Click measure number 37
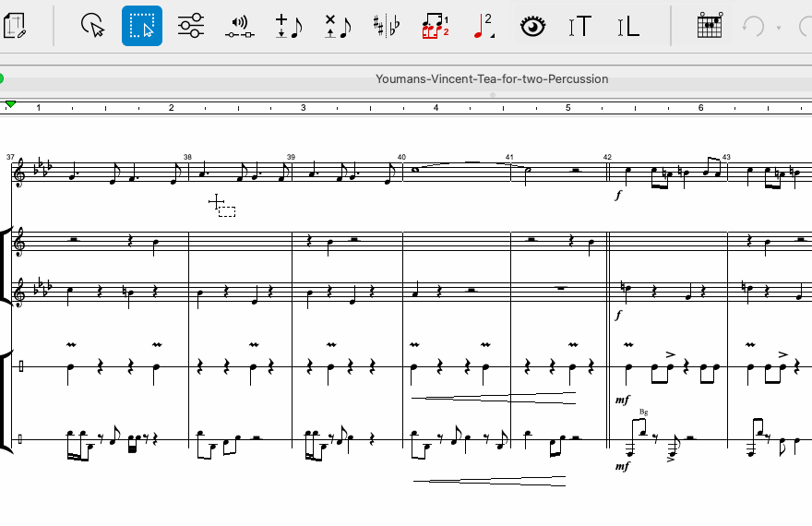The width and height of the screenshot is (812, 526). (x=10, y=157)
